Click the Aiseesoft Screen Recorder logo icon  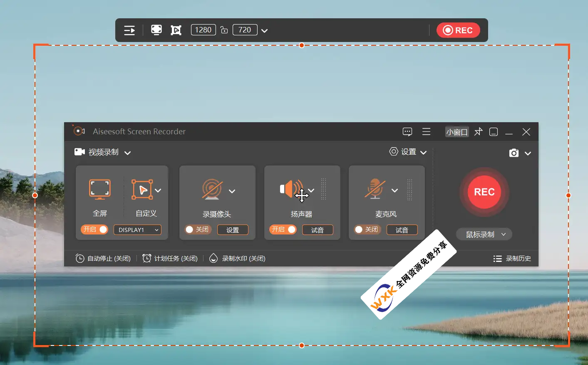pyautogui.click(x=79, y=131)
